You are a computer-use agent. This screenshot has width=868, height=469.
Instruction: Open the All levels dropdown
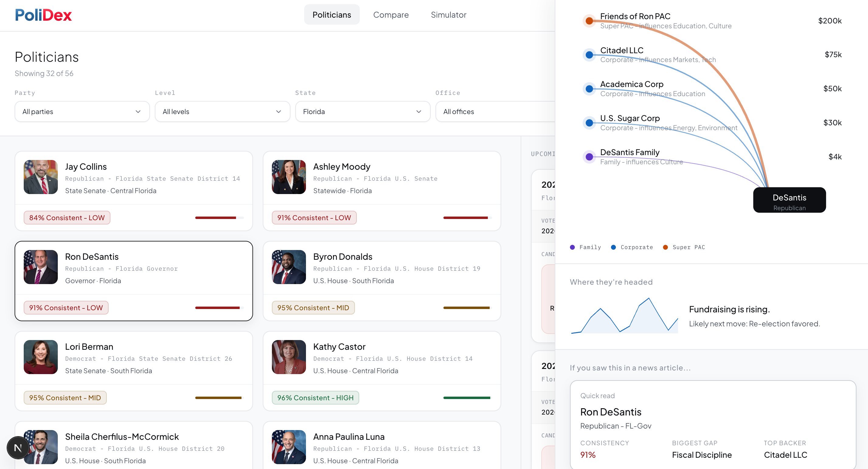click(222, 112)
